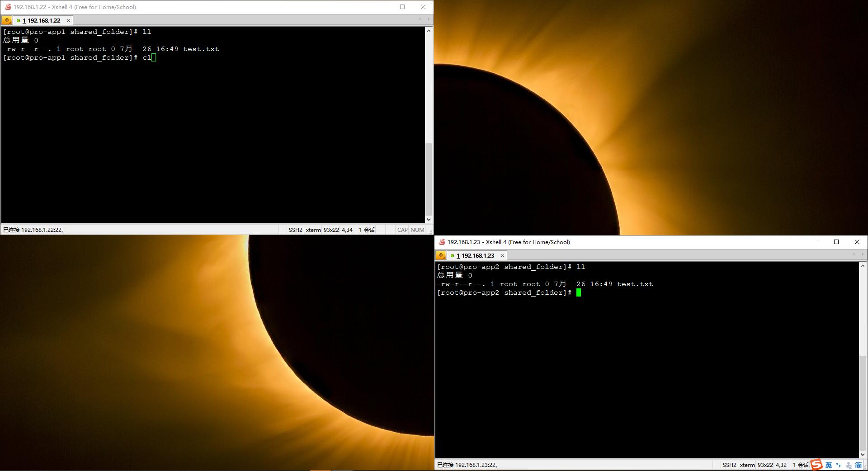The height and width of the screenshot is (471, 868).
Task: Toggle the CAP indicator in the status bar
Action: (402, 230)
